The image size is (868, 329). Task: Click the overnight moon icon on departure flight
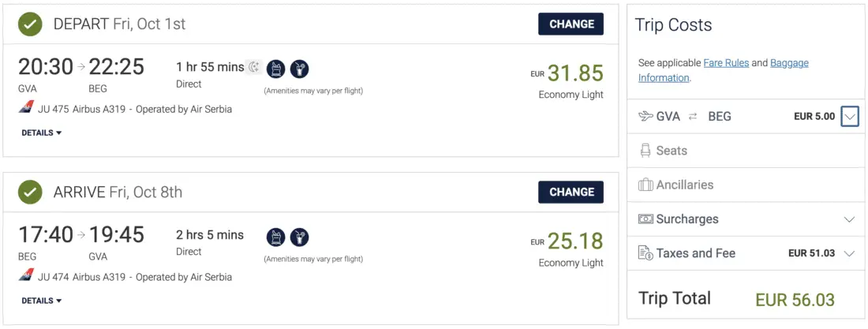click(x=253, y=68)
